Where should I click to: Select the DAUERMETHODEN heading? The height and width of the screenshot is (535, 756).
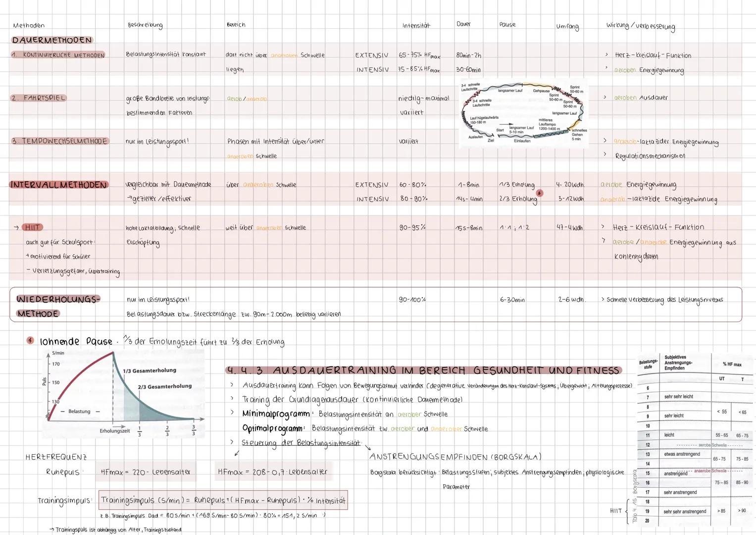(x=52, y=40)
